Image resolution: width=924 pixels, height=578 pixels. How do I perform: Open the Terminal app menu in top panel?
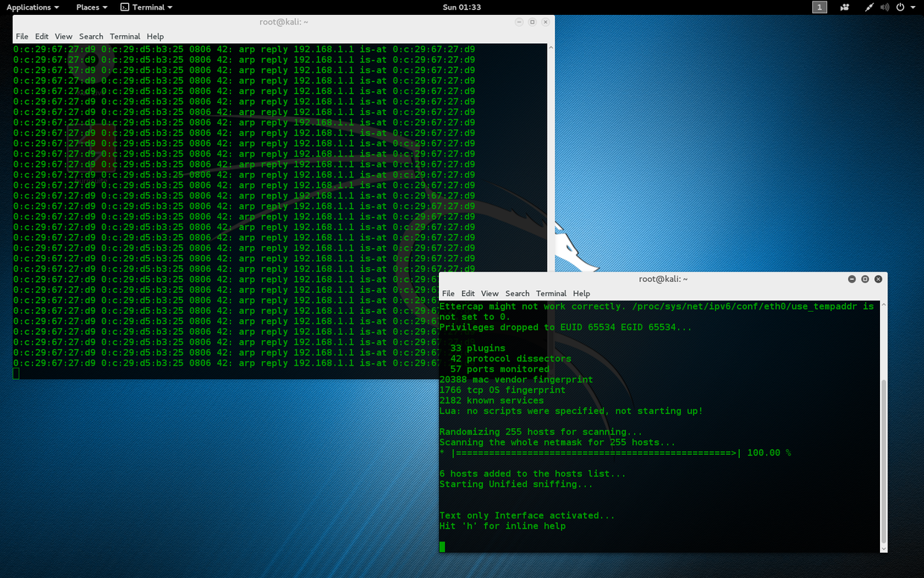tap(147, 7)
